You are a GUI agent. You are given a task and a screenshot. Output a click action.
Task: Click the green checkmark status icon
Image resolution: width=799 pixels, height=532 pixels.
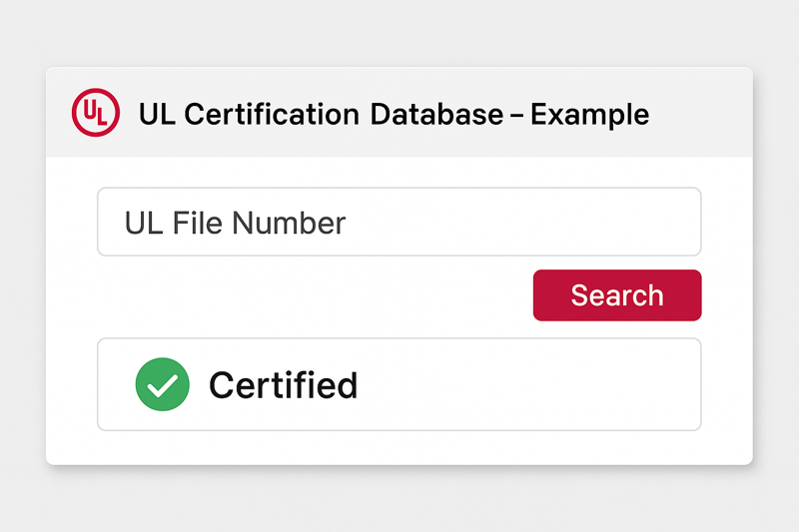(x=163, y=384)
